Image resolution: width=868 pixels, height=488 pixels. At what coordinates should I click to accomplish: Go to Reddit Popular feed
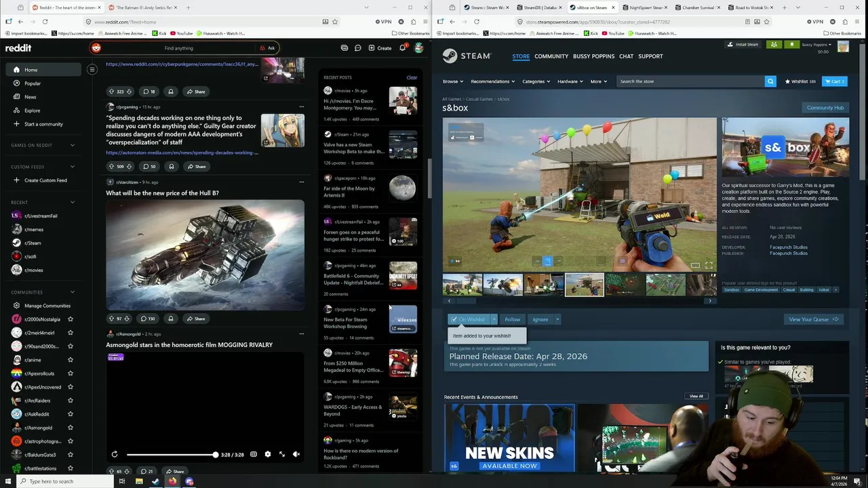coord(33,83)
